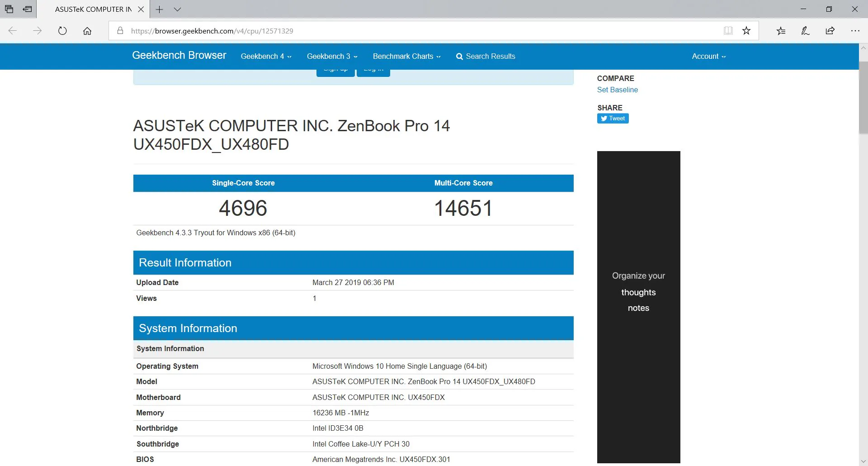Expand Benchmark Charts dropdown
The width and height of the screenshot is (868, 466).
point(406,56)
